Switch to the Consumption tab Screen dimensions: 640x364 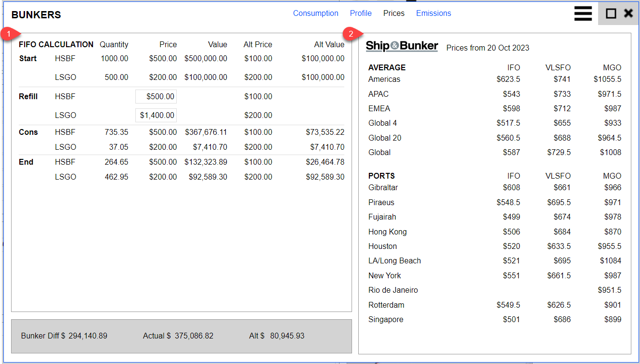(315, 13)
